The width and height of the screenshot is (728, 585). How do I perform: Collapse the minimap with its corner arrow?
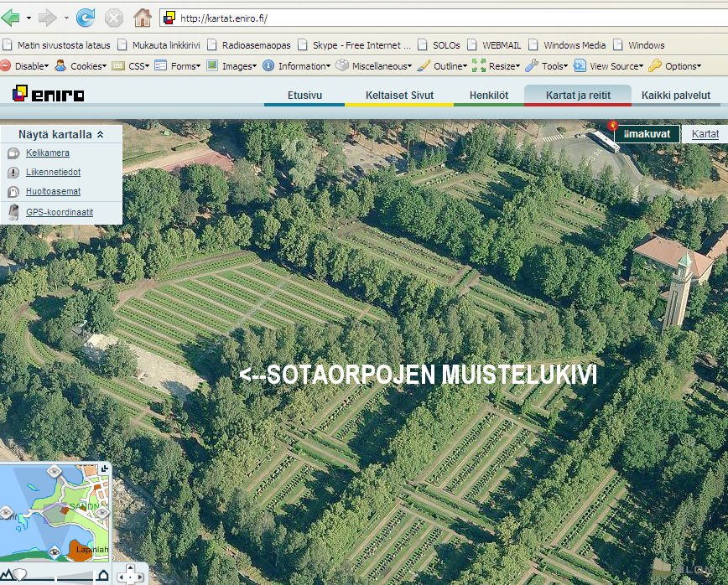click(x=104, y=468)
